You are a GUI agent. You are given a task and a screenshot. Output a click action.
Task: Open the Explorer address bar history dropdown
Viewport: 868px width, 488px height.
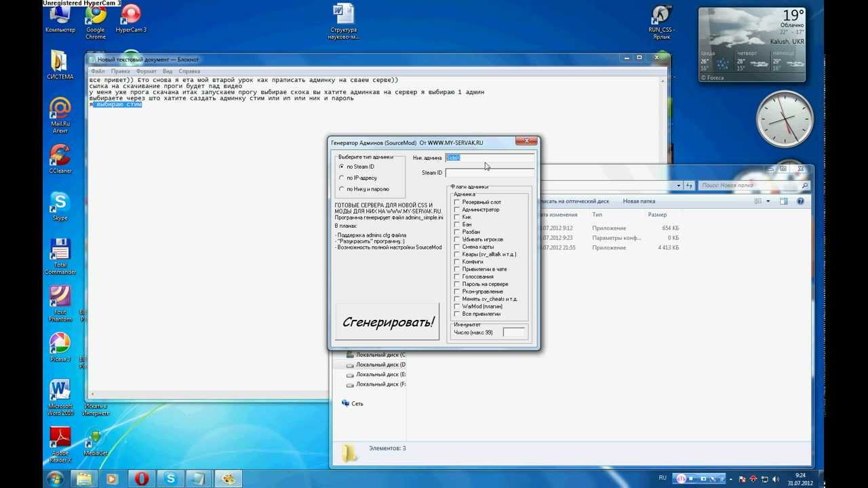click(679, 185)
